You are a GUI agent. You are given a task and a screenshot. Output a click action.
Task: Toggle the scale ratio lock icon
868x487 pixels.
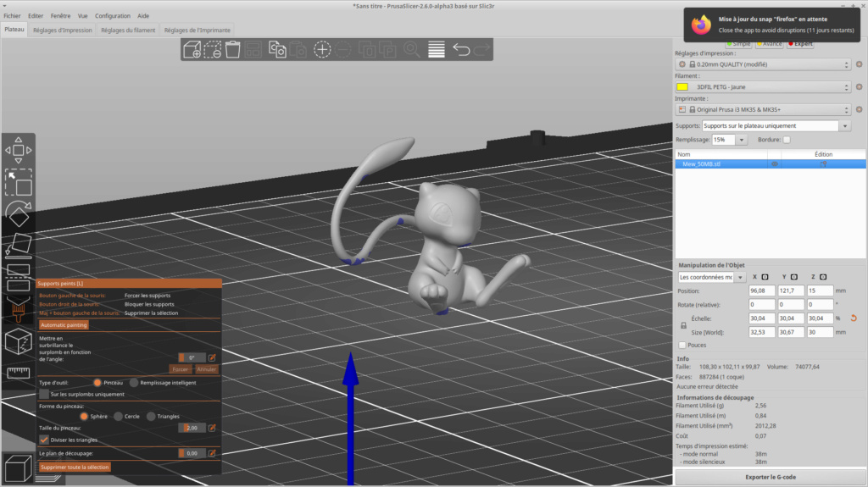click(684, 325)
